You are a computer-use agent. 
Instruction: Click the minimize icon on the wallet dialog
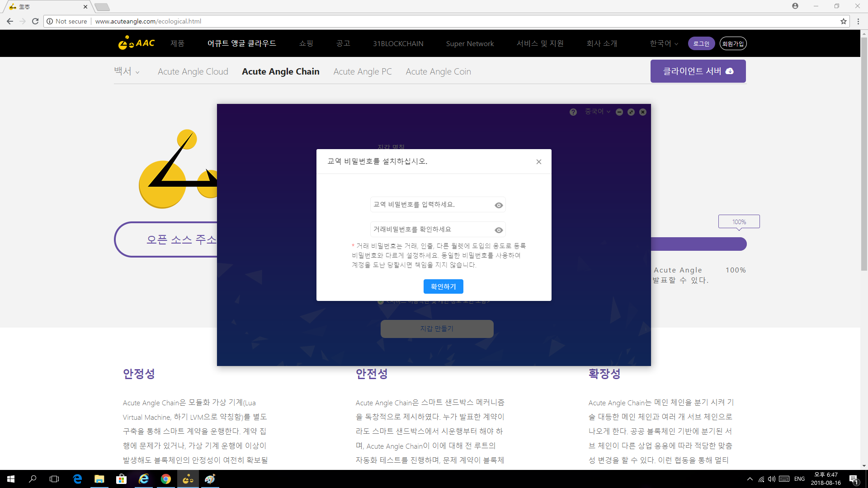(619, 112)
